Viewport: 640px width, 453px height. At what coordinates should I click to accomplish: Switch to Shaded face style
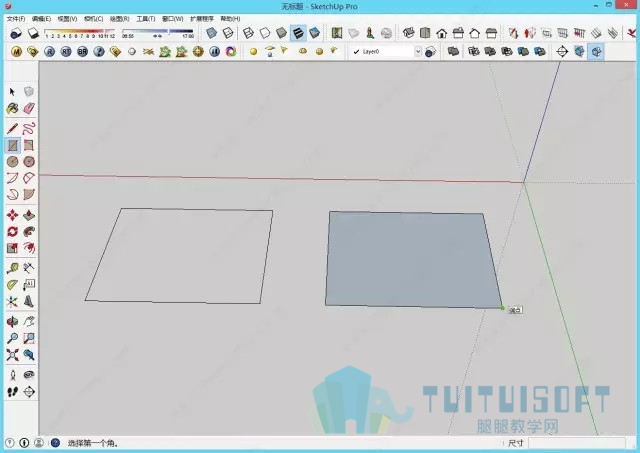point(281,33)
